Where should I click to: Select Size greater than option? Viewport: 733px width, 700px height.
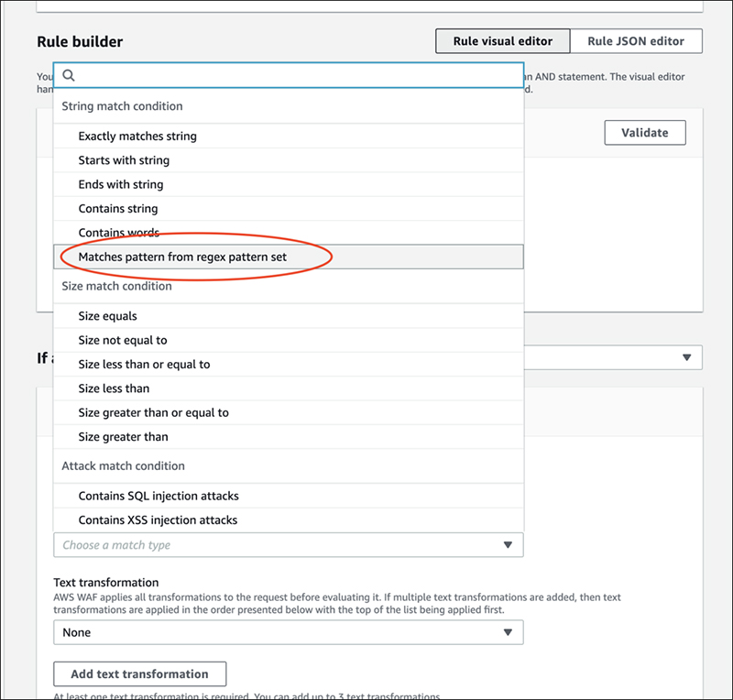pyautogui.click(x=124, y=436)
